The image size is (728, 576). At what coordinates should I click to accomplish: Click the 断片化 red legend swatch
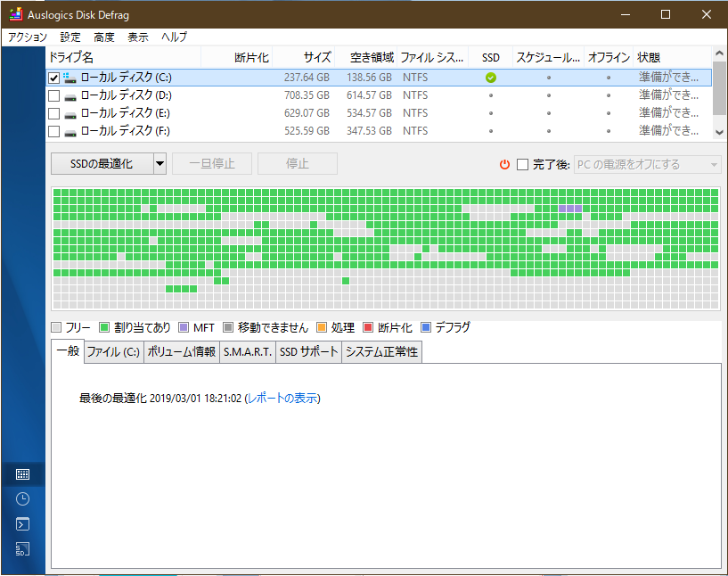pos(368,327)
